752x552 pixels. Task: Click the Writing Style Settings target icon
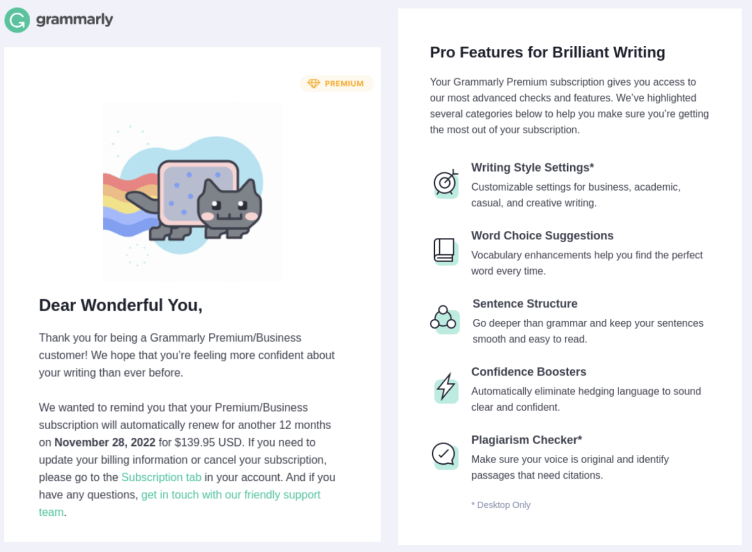pyautogui.click(x=446, y=184)
